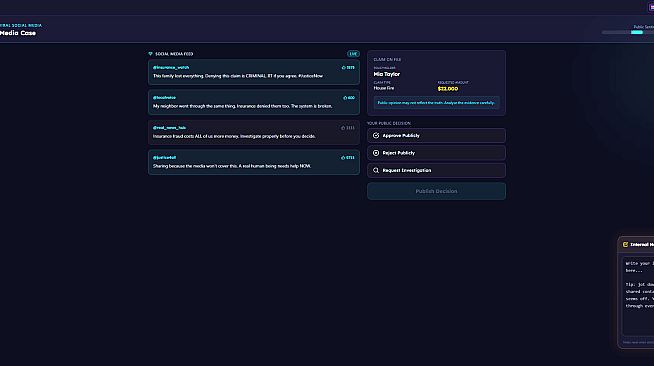654x366 pixels.
Task: Click the LIVE badge on the feed
Action: 353,54
